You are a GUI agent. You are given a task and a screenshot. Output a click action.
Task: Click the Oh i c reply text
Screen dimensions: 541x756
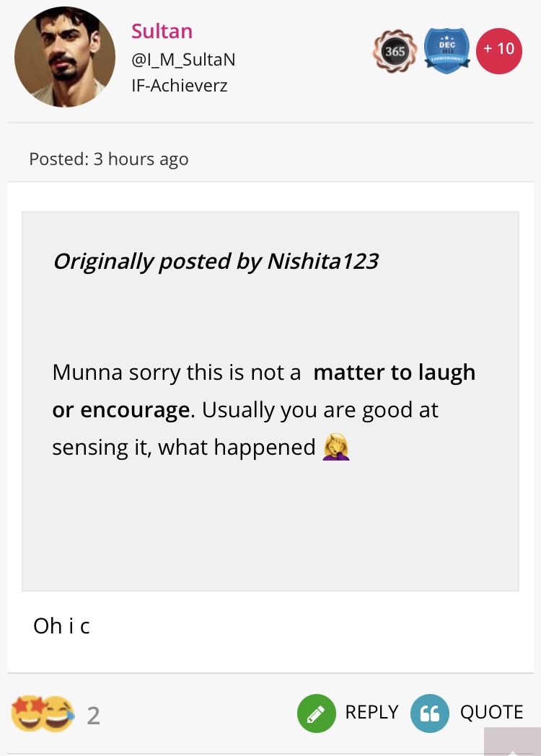point(61,626)
